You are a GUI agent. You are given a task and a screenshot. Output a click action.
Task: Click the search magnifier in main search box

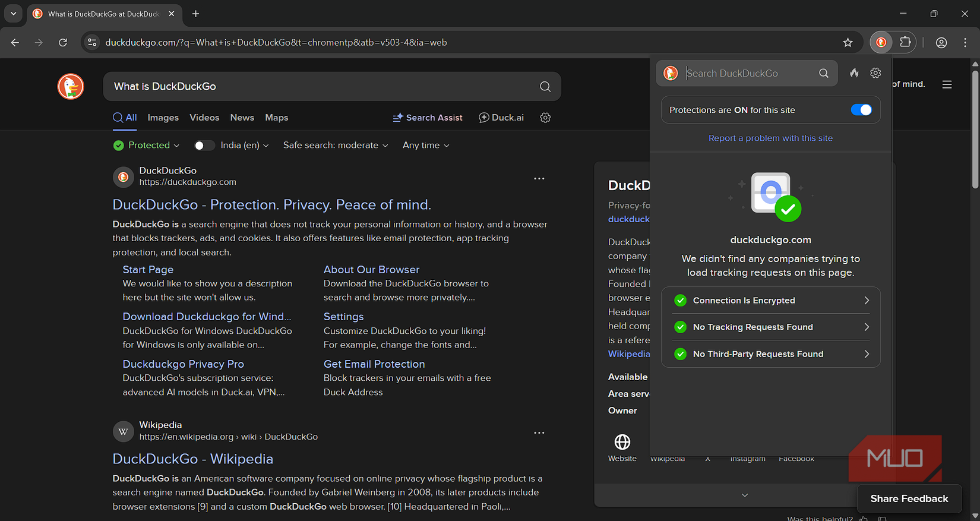tap(545, 87)
